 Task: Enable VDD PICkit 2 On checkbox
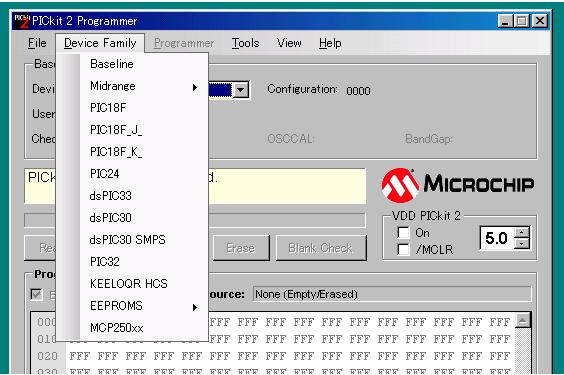pos(403,232)
